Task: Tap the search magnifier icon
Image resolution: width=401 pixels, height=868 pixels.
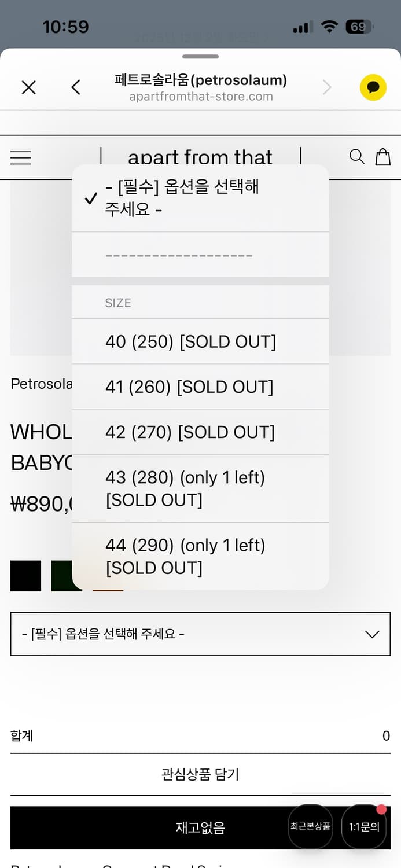Action: pos(356,157)
